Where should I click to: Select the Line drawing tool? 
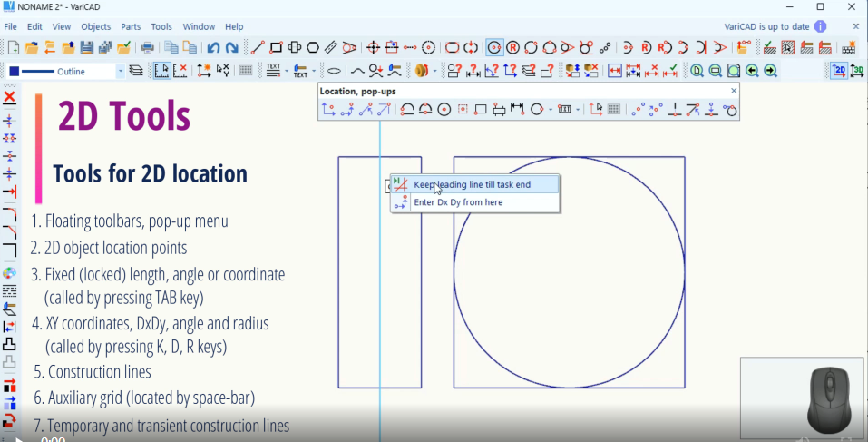coord(258,47)
